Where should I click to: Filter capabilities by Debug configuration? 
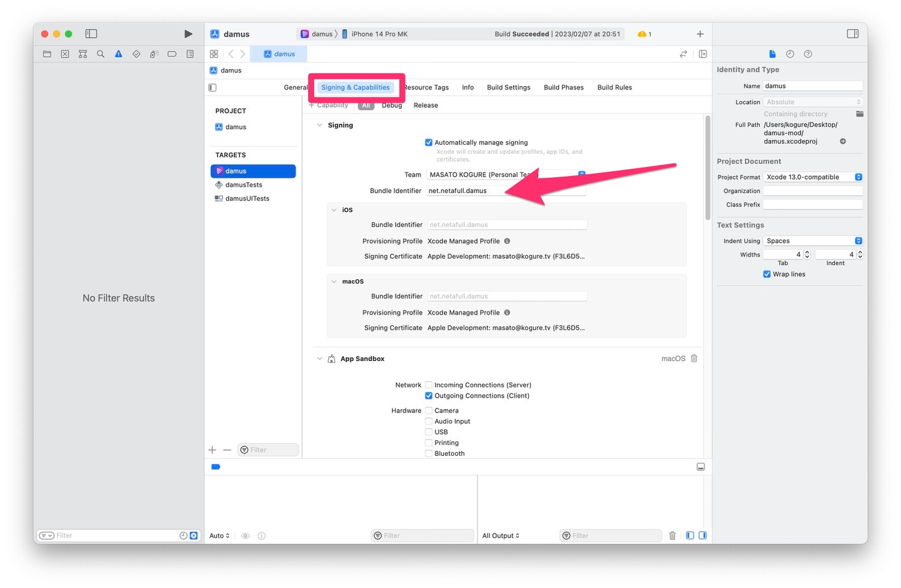coord(392,106)
